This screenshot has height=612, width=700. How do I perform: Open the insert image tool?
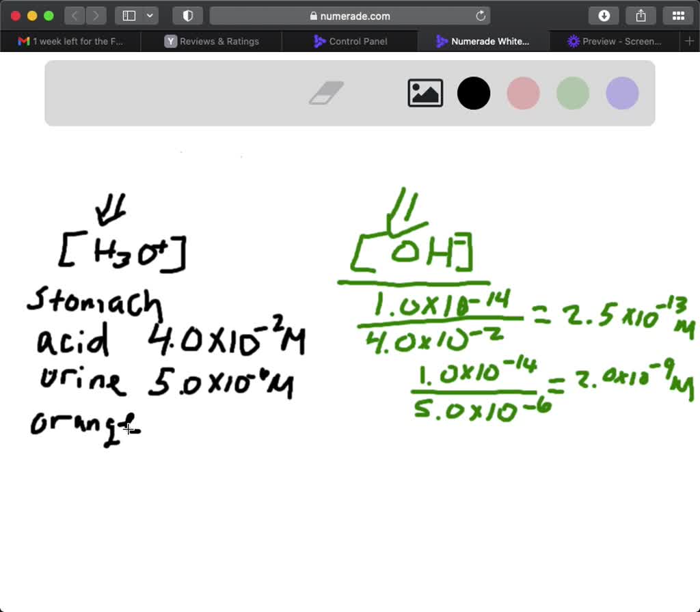tap(425, 94)
